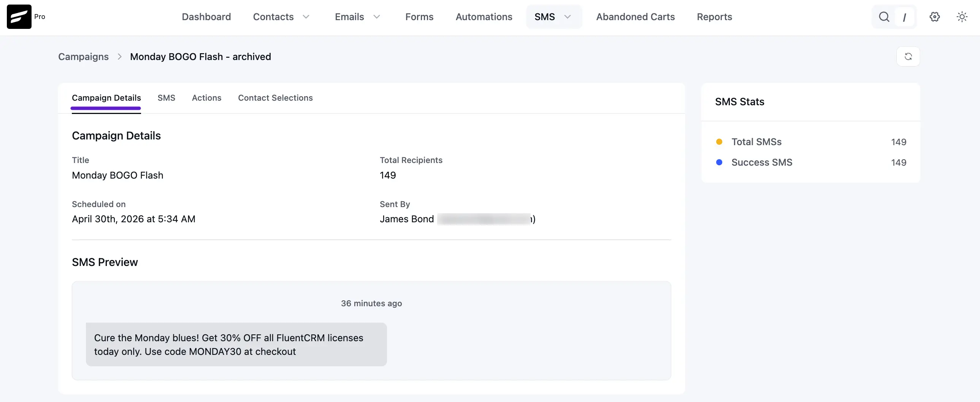Screen dimensions: 980x402
Task: Click the '36 minutes ago' timestamp
Action: [371, 304]
